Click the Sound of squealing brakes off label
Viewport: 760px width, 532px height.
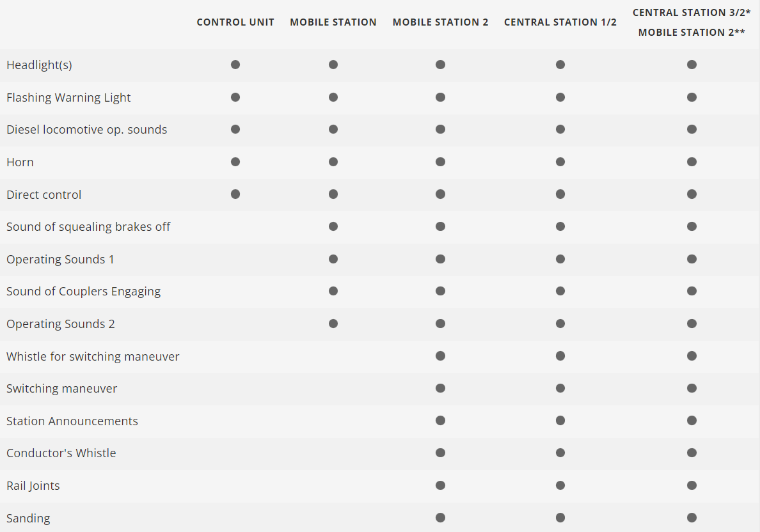[x=88, y=227]
